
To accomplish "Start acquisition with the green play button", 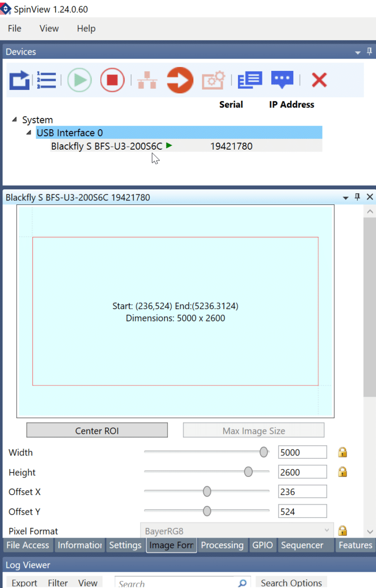I will point(79,80).
